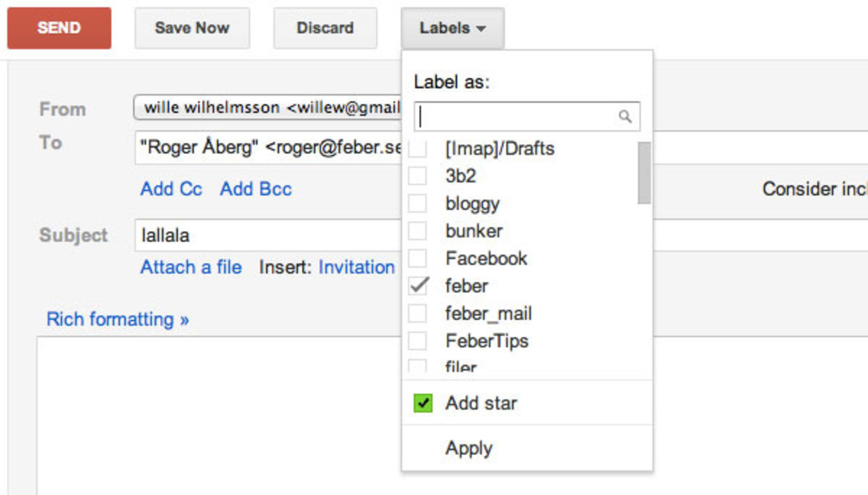Check the Facebook label checkbox

[418, 258]
